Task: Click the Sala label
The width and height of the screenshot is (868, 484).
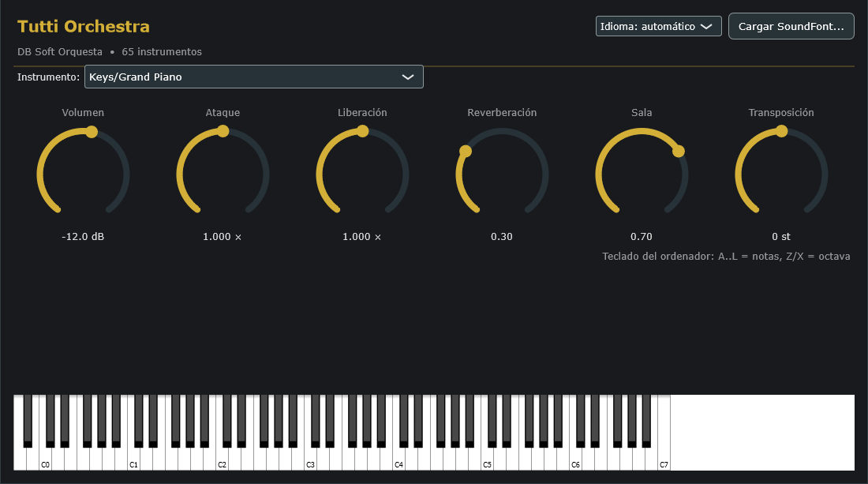Action: [x=642, y=112]
